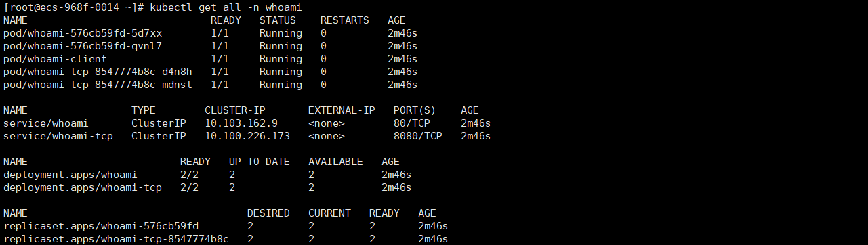Click the service/whoami name
868x245 pixels.
click(45, 123)
